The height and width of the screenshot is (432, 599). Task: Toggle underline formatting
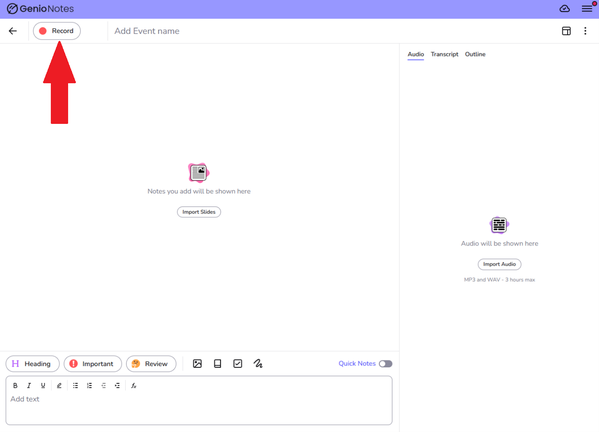tap(43, 385)
